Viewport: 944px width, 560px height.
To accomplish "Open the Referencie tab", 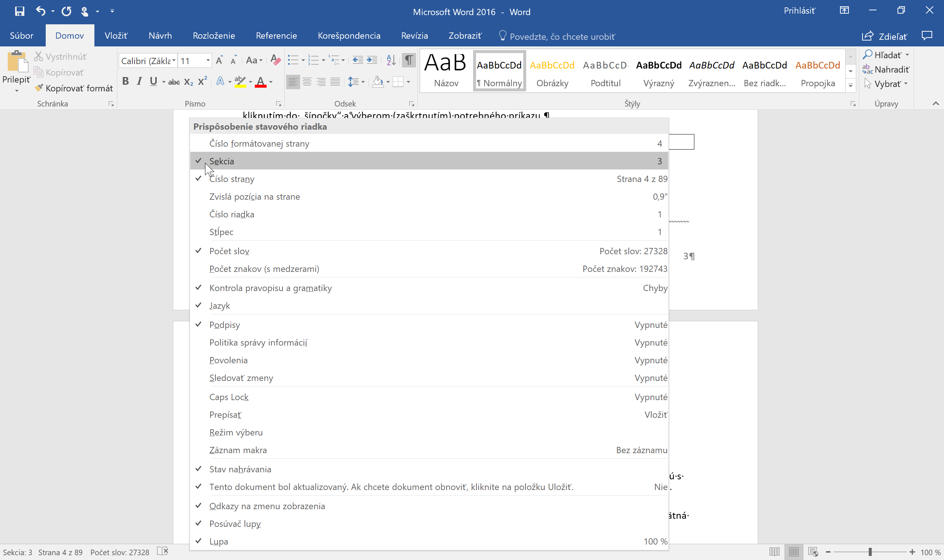I will 277,36.
